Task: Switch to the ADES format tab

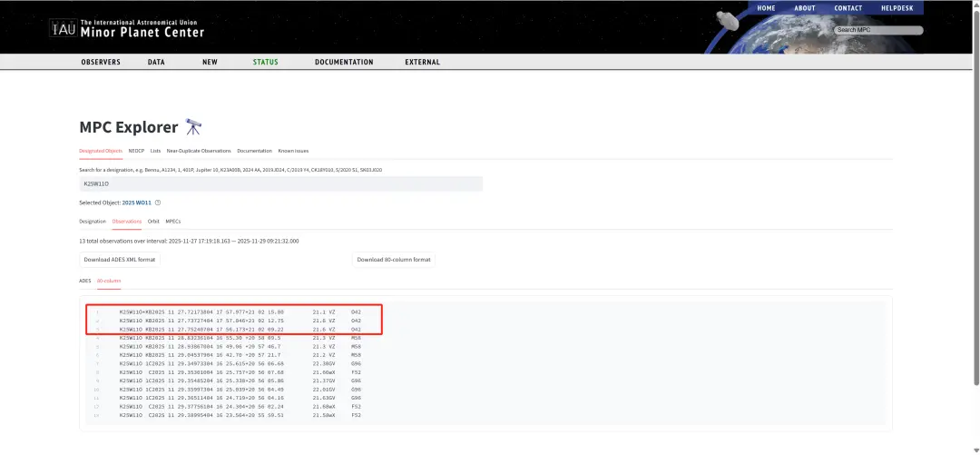Action: coord(85,281)
